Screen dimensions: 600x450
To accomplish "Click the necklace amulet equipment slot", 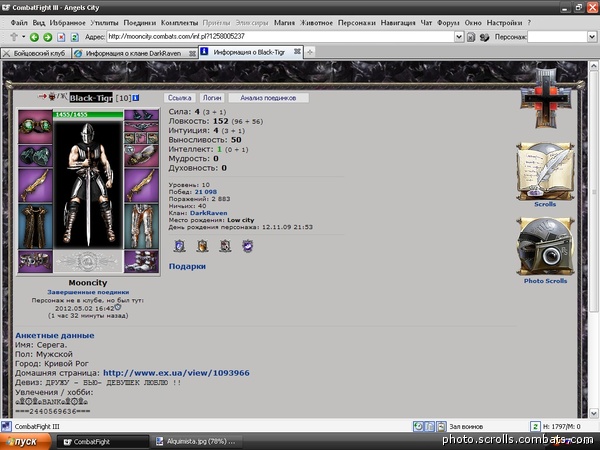I will [x=141, y=126].
